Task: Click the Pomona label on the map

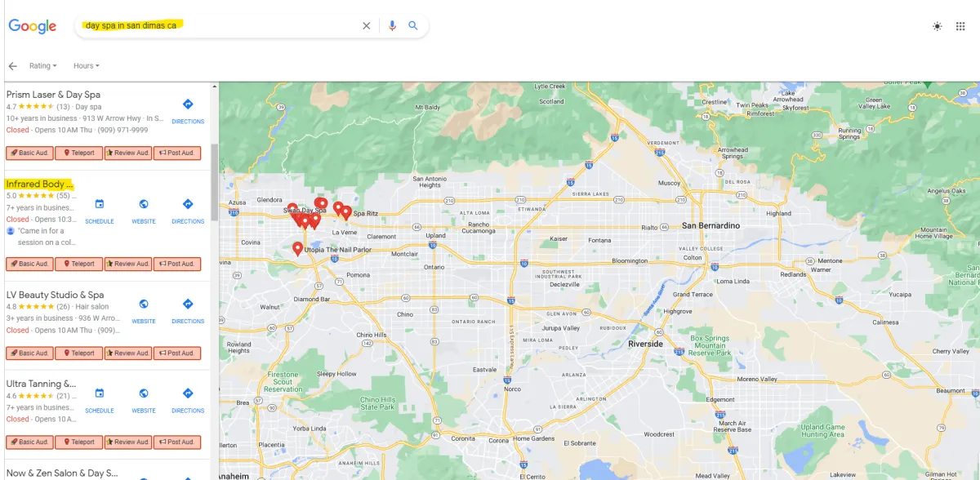Action: coord(358,275)
